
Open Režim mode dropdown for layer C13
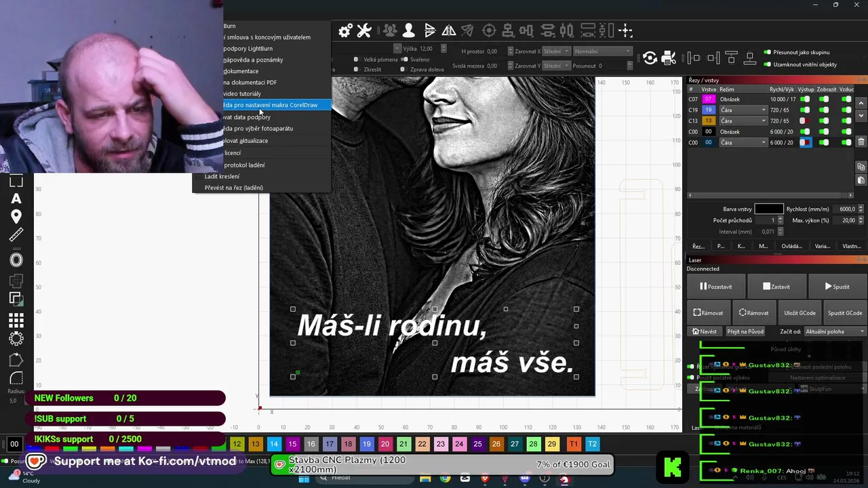[x=743, y=121]
